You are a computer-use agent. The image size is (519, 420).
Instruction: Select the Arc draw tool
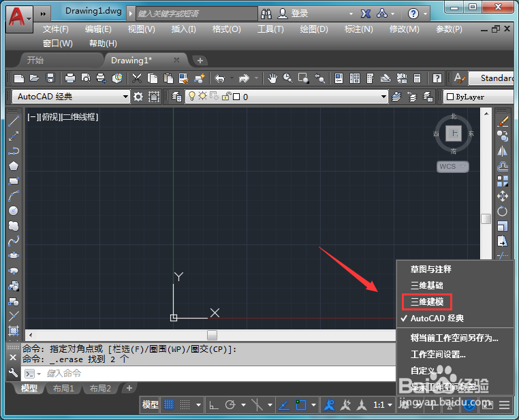pos(13,196)
